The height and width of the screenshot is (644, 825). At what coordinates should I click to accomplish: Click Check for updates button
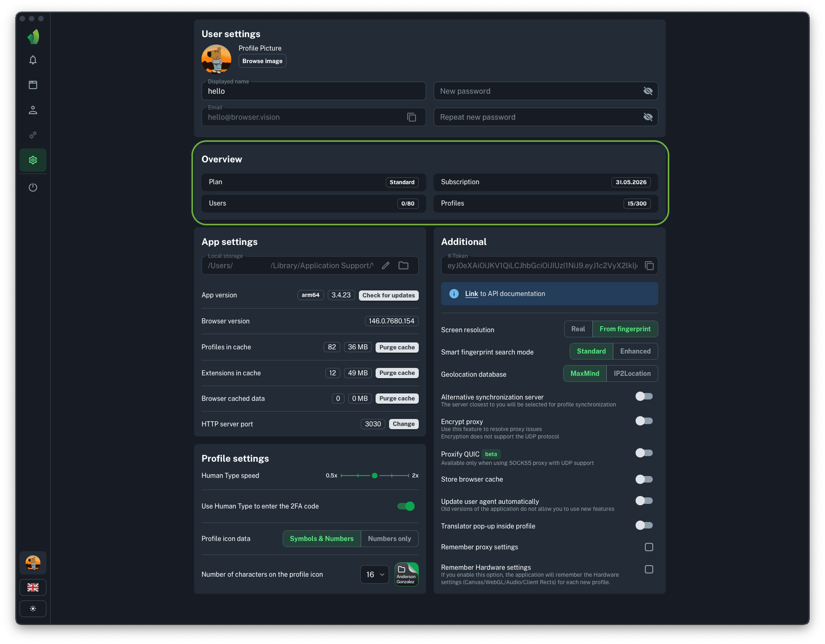389,296
